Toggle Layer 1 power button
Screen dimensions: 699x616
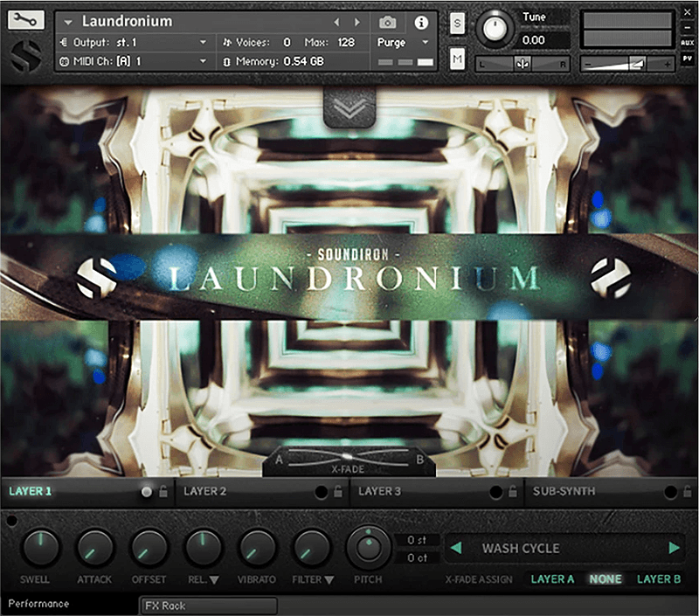(146, 492)
